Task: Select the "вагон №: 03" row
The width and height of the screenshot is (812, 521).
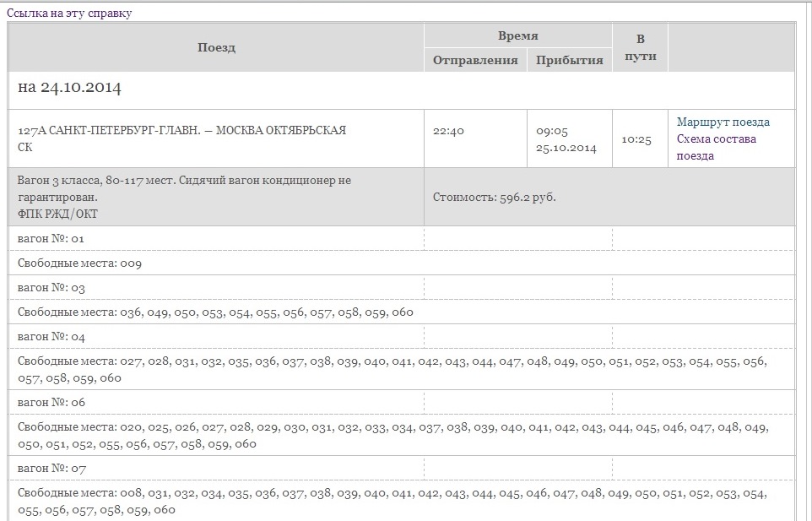Action: (x=51, y=288)
